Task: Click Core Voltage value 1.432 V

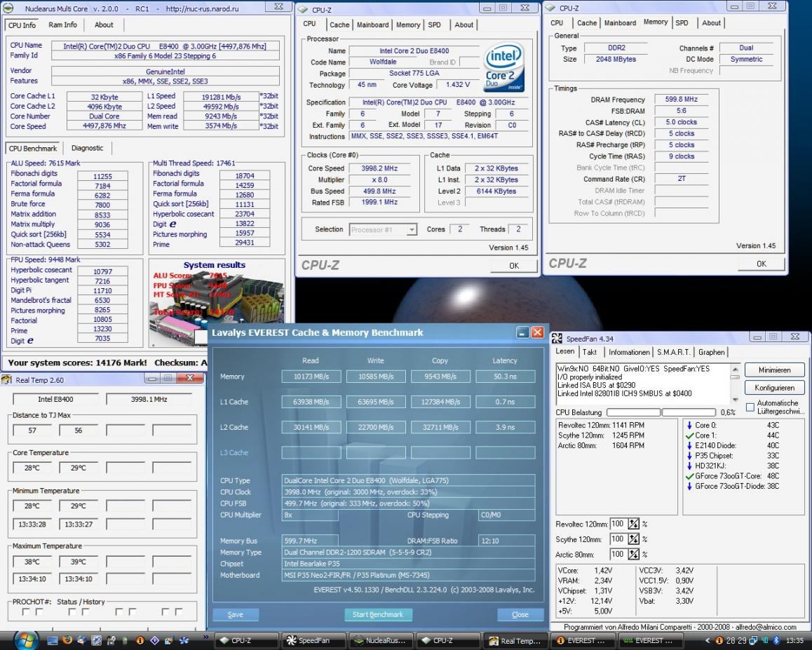Action: tap(459, 84)
